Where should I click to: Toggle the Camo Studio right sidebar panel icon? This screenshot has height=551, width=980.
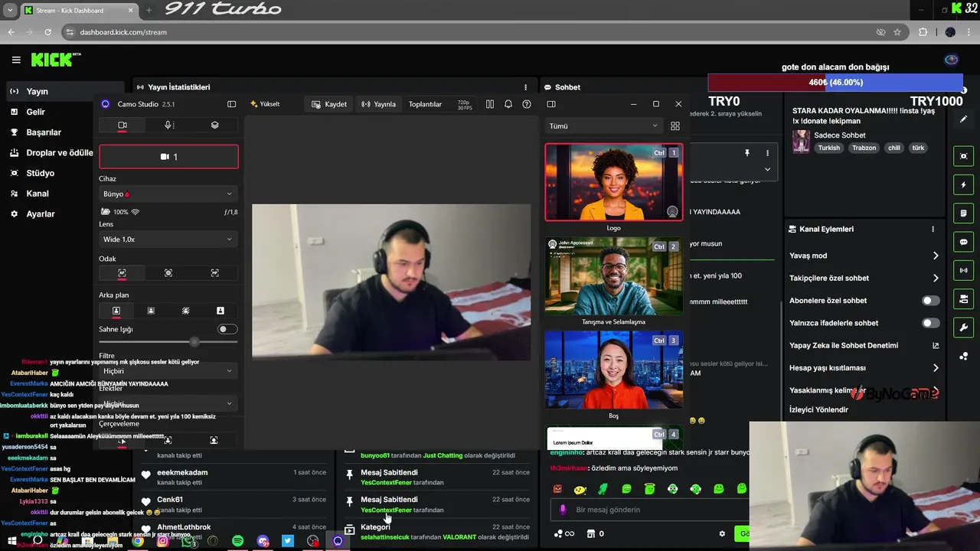[551, 104]
